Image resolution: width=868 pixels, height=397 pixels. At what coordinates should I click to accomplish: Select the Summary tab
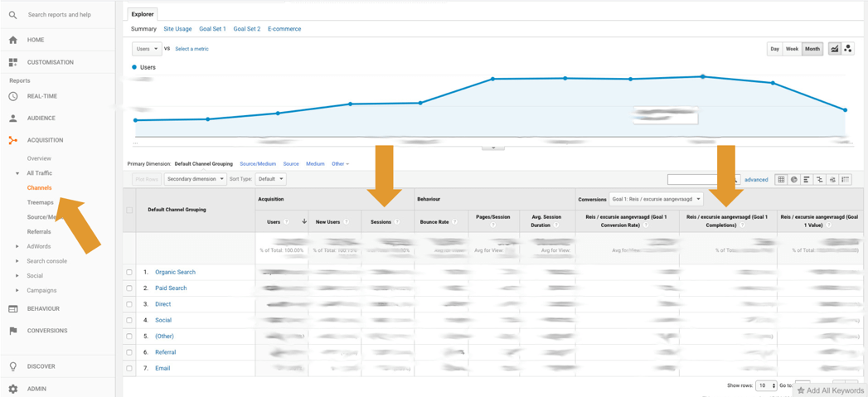(144, 29)
